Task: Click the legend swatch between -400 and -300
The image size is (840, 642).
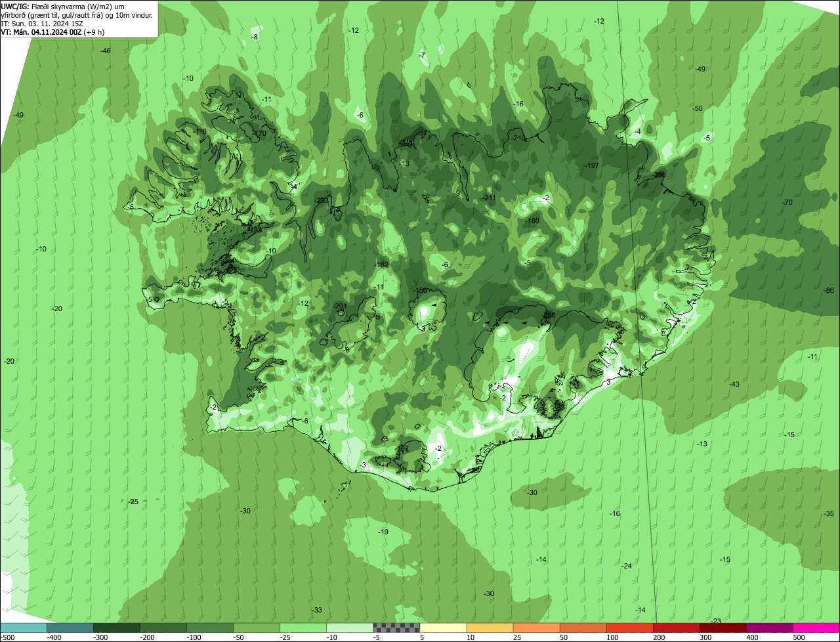Action: (70, 628)
